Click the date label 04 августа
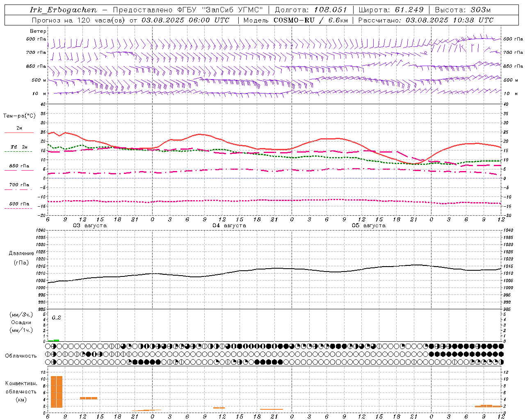Image resolution: width=525 pixels, height=420 pixels. (x=229, y=226)
